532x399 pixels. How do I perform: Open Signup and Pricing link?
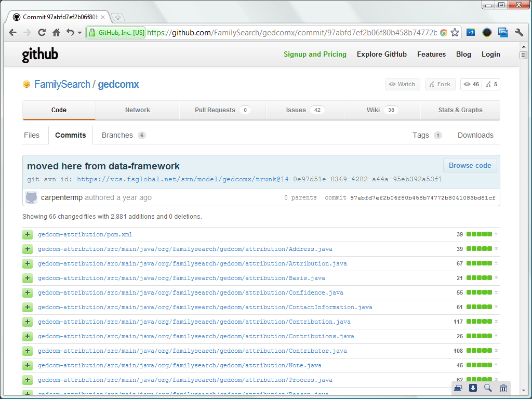point(315,54)
